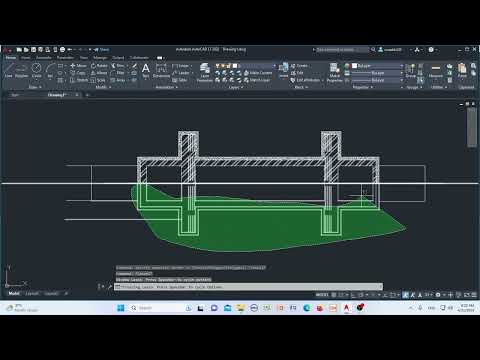Click the Measure tool
Screen dimensions: 480x360
[436, 71]
